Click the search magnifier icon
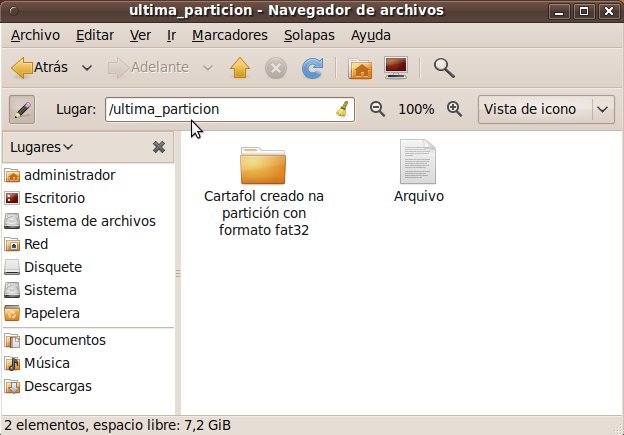The width and height of the screenshot is (624, 435). (x=444, y=68)
